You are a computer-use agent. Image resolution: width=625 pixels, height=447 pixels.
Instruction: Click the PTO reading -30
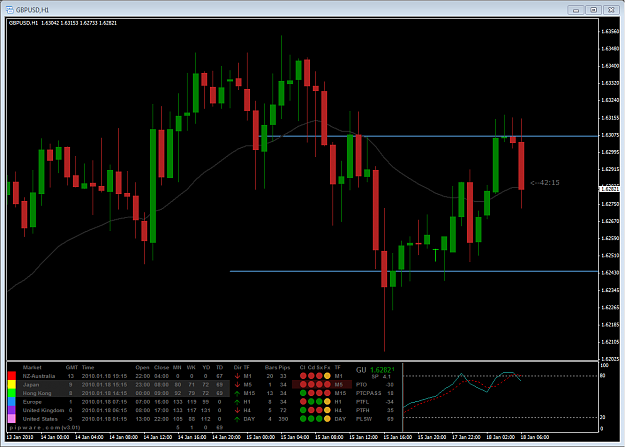(x=389, y=385)
